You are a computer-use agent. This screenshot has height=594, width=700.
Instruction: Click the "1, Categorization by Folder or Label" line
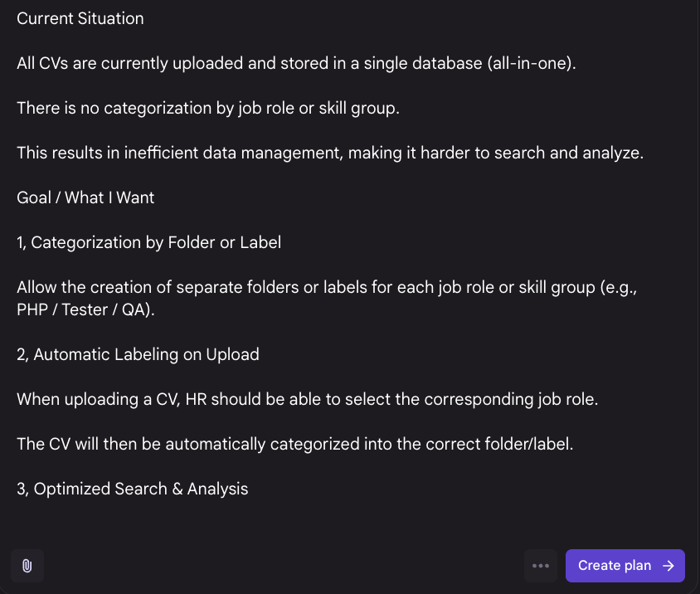point(149,243)
